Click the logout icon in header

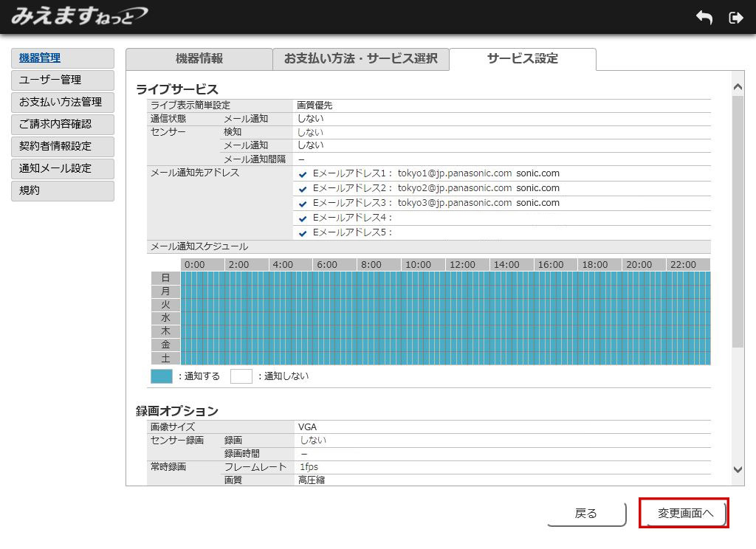click(x=735, y=18)
